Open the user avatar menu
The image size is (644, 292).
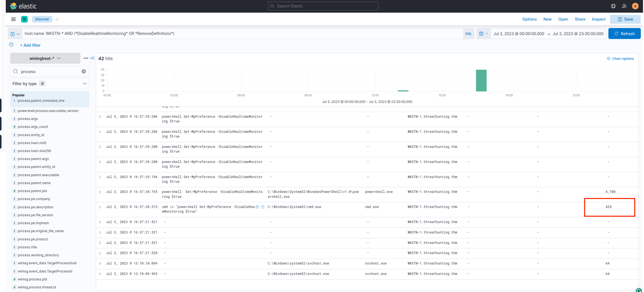635,6
